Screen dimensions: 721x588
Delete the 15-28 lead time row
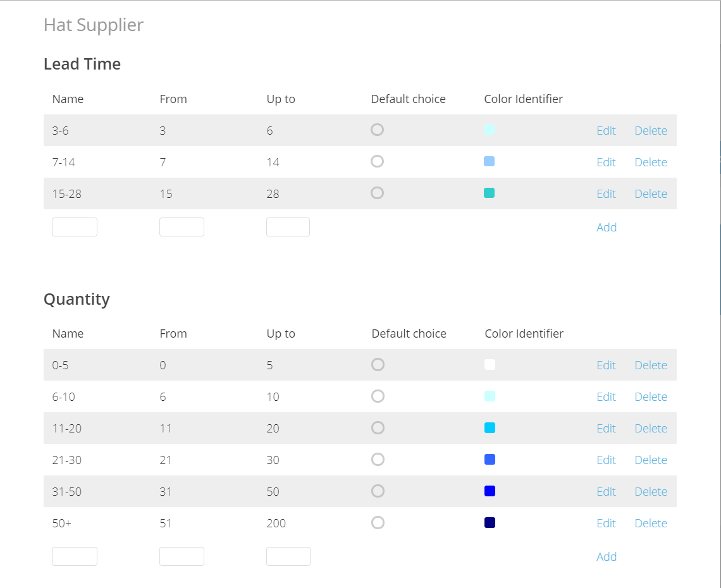(x=651, y=194)
